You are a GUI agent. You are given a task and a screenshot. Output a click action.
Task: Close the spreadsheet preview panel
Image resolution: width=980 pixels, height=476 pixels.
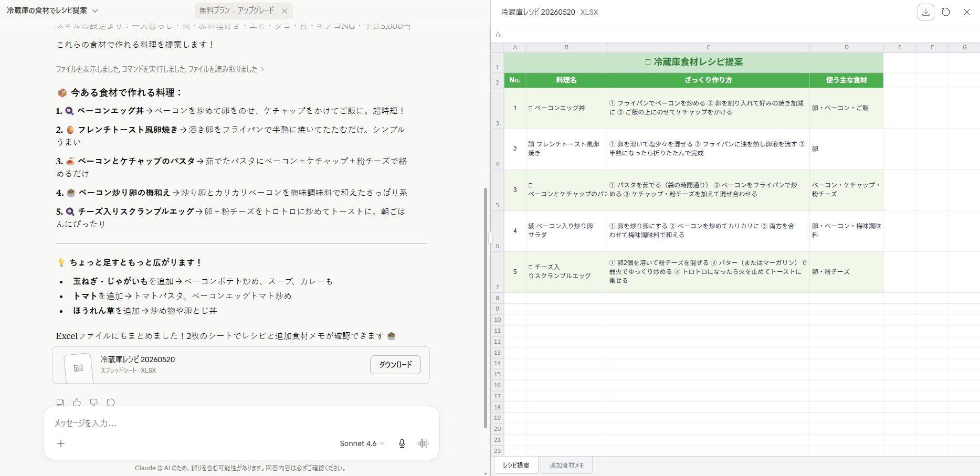pyautogui.click(x=967, y=12)
